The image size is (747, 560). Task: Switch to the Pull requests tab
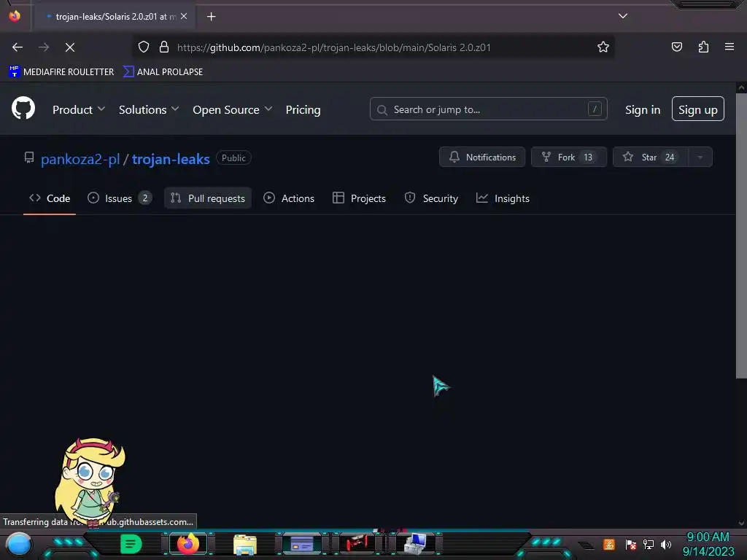click(x=208, y=198)
